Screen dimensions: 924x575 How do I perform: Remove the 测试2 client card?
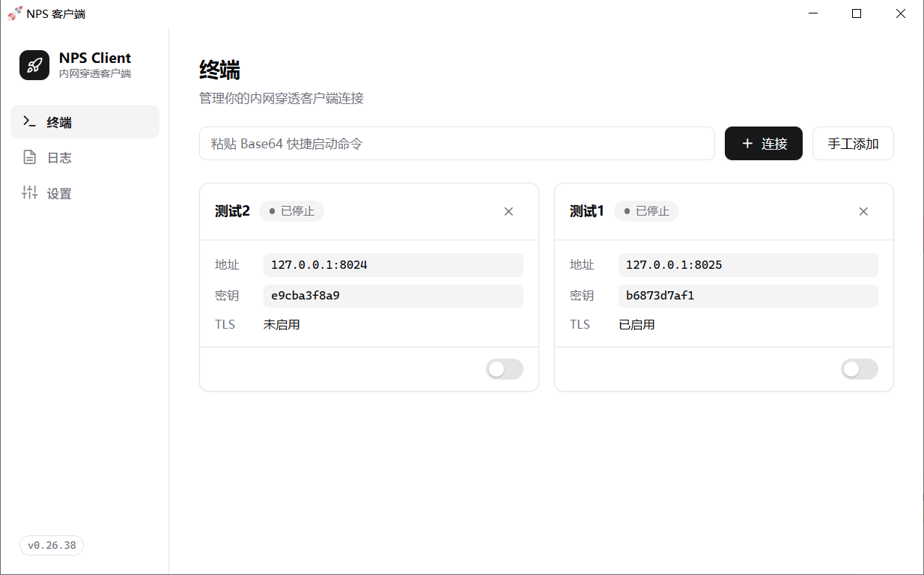pyautogui.click(x=508, y=211)
